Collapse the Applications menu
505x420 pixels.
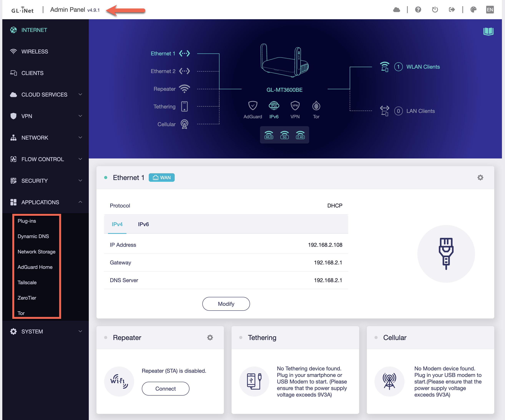point(46,202)
